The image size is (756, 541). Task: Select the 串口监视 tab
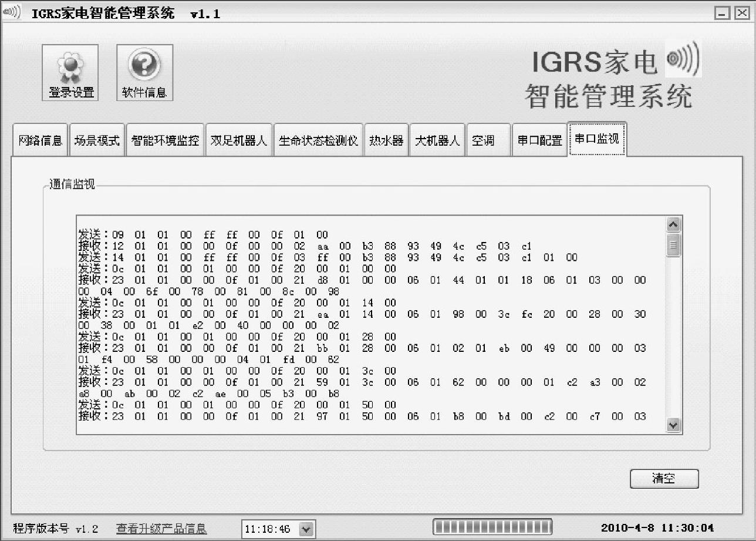598,139
